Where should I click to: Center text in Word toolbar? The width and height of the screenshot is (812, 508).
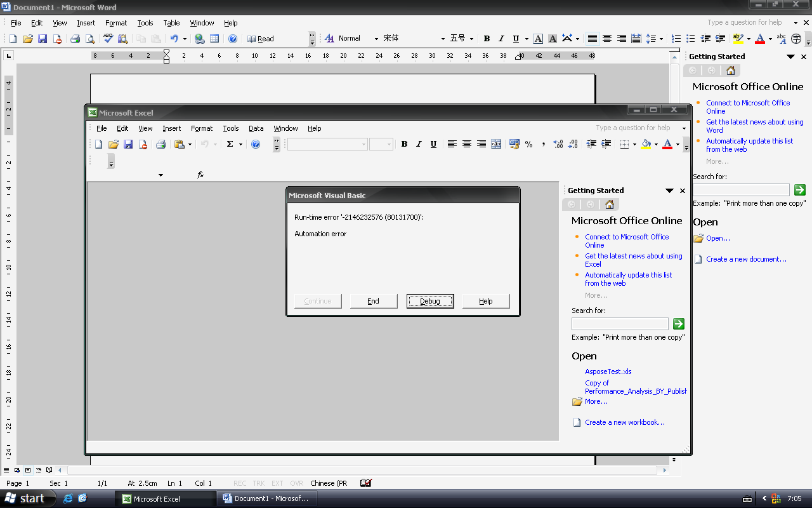coord(606,39)
